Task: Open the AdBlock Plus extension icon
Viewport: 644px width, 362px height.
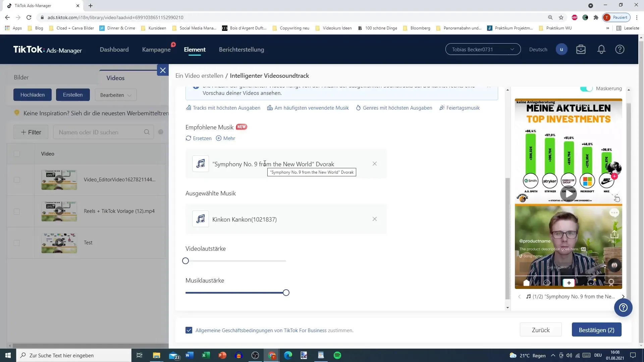Action: click(x=575, y=17)
